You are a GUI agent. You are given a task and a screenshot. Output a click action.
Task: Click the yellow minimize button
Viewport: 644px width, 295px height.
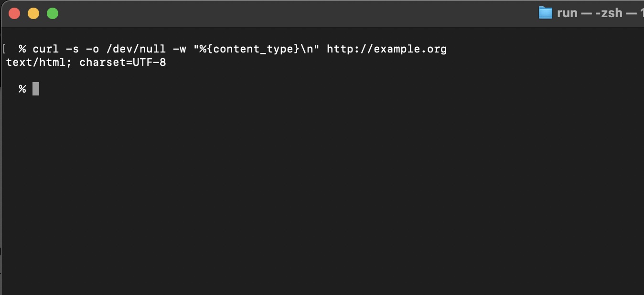point(33,14)
